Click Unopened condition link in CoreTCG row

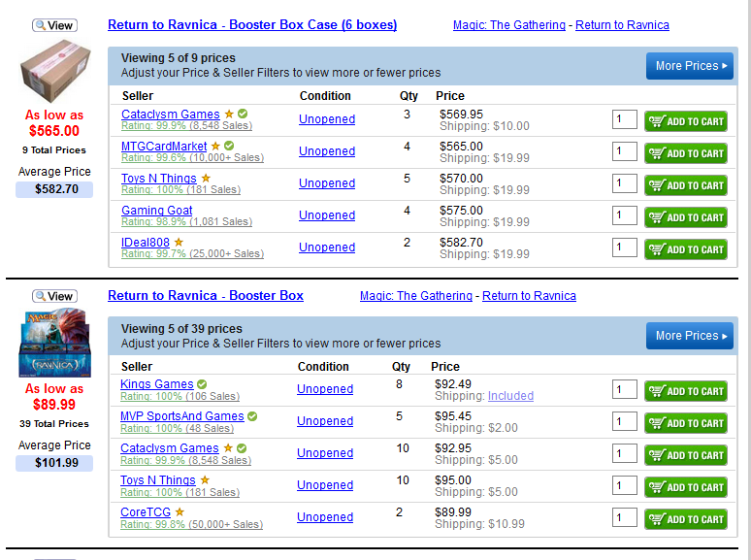click(325, 517)
